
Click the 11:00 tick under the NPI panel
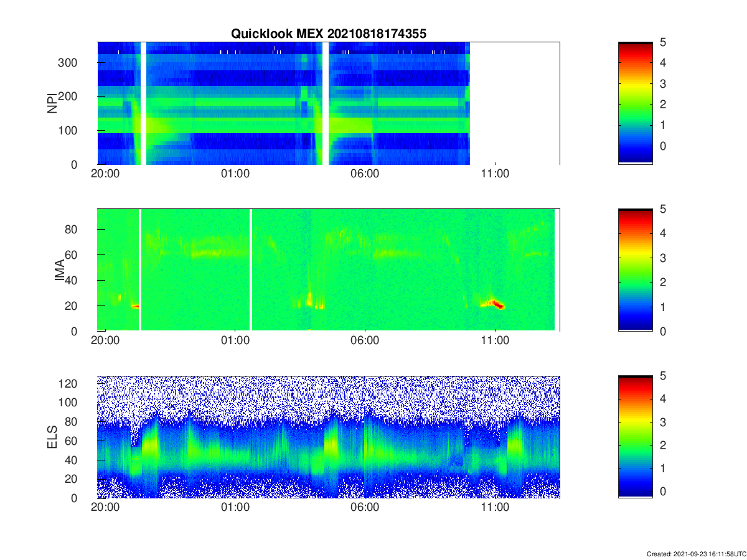click(x=495, y=174)
